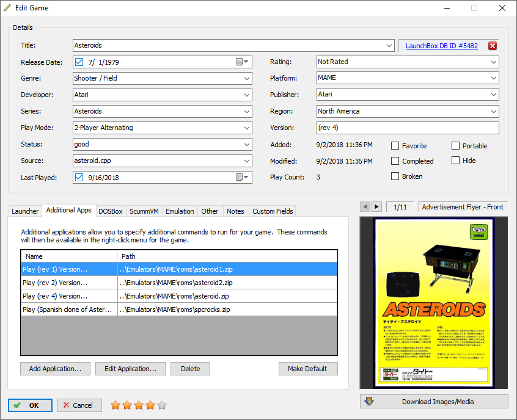517x420 pixels.
Task: Select the Play (rev 2) Version row
Action: (179, 283)
